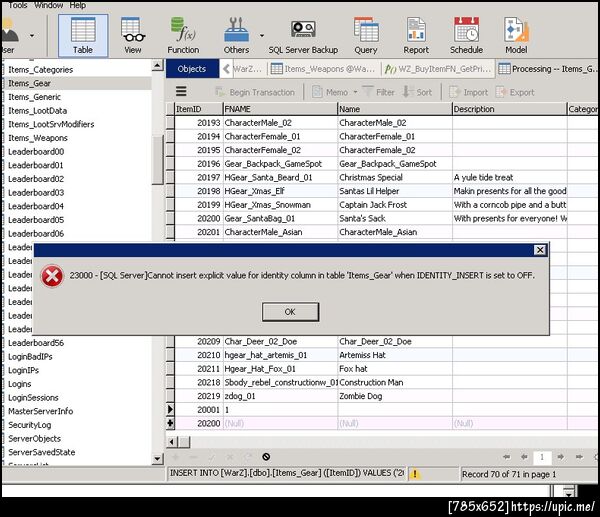Click the Sort toolbar button
Viewport: 600px width, 517px height.
(417, 92)
